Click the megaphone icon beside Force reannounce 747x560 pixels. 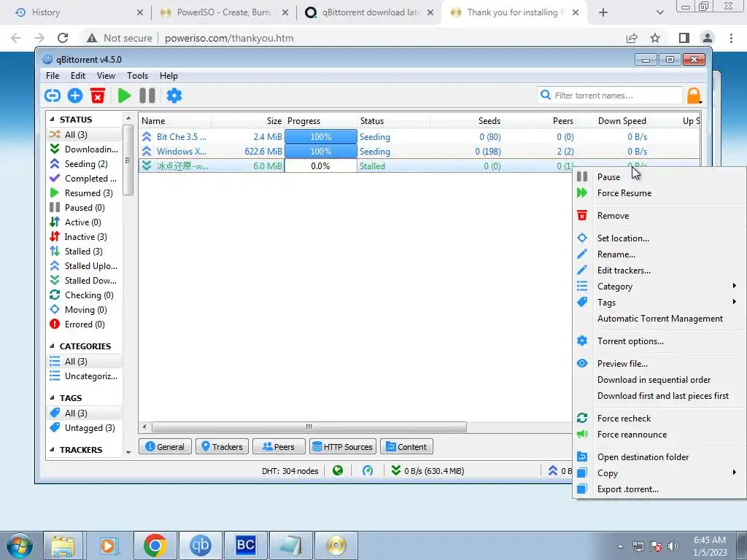[x=582, y=435]
